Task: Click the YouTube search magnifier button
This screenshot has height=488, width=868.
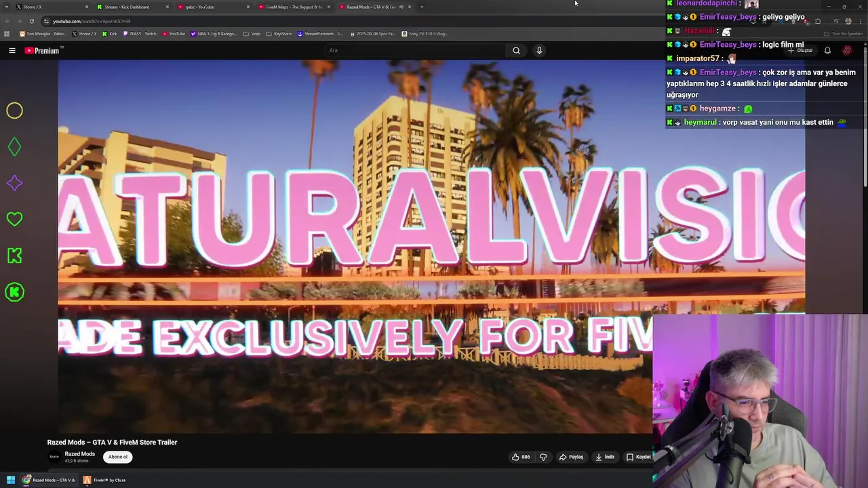Action: click(x=516, y=50)
